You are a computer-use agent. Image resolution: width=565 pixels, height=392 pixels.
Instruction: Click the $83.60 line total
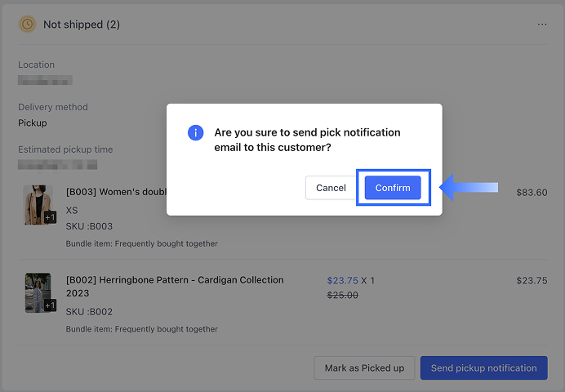tap(532, 193)
